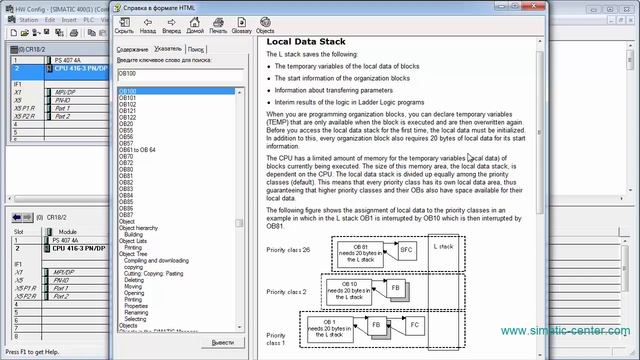Screen dimensions: 640x360
Task: Click index list scrollbar thumb
Action: (x=240, y=223)
